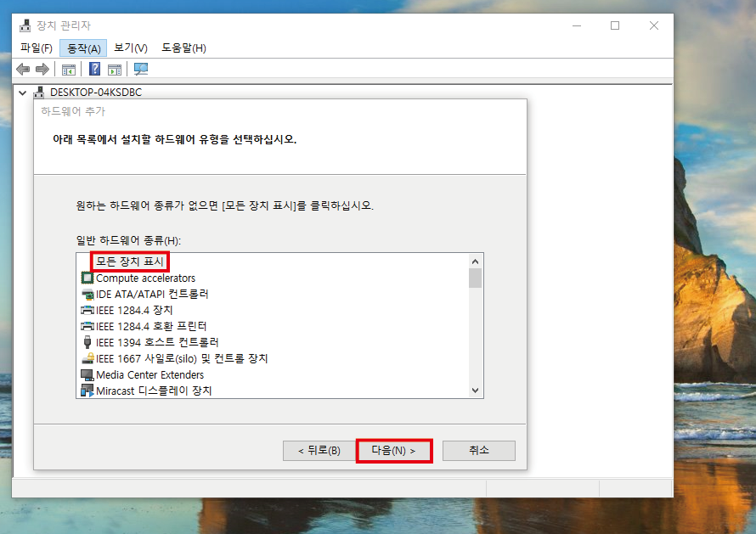756x534 pixels.
Task: Click the IEEE 1284.4 호환 프린터 icon
Action: pyautogui.click(x=87, y=326)
